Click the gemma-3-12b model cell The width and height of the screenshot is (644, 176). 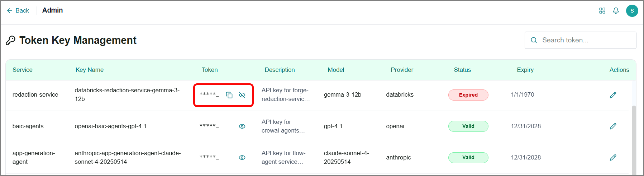[342, 94]
